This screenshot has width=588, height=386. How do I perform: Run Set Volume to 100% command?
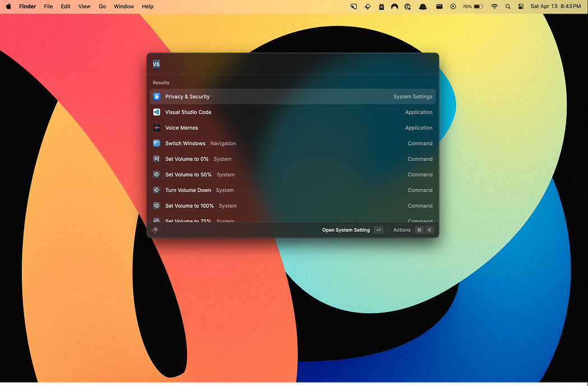(x=292, y=206)
